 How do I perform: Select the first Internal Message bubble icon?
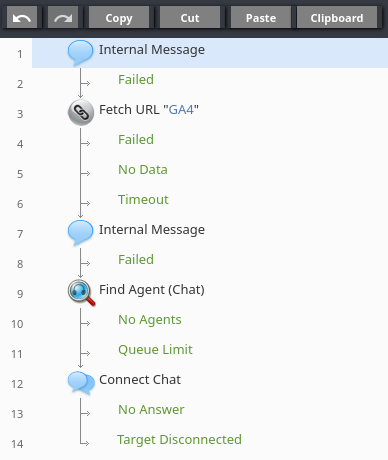point(80,53)
